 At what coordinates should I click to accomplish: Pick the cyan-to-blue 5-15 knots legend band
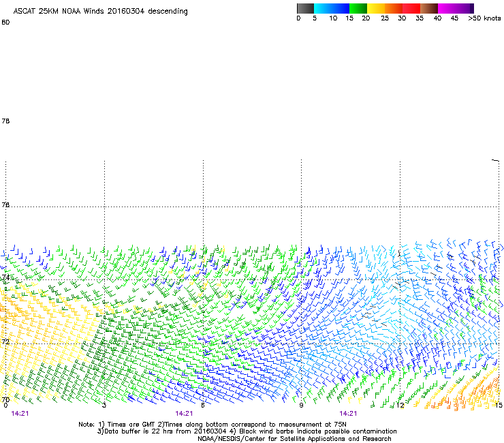tap(332, 8)
